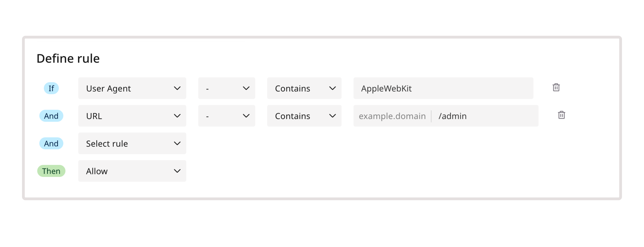This screenshot has width=644, height=247.
Task: Click the If condition badge
Action: (x=51, y=88)
